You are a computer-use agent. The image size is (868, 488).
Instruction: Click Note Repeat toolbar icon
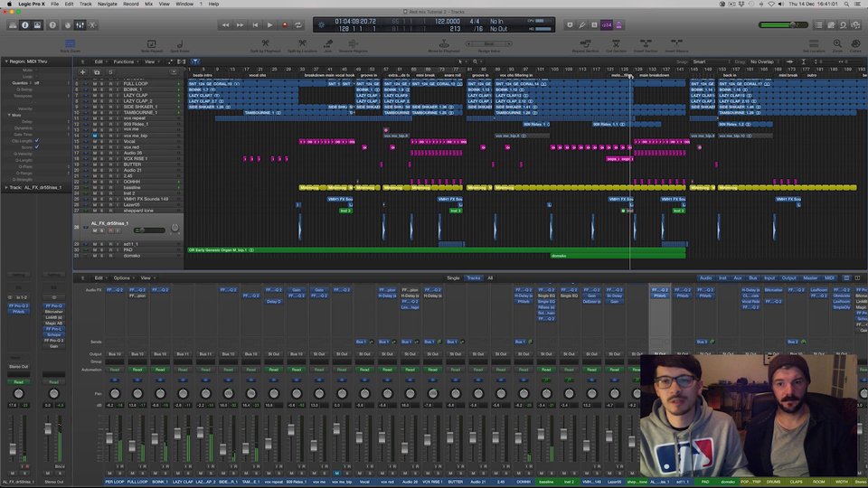tap(152, 45)
